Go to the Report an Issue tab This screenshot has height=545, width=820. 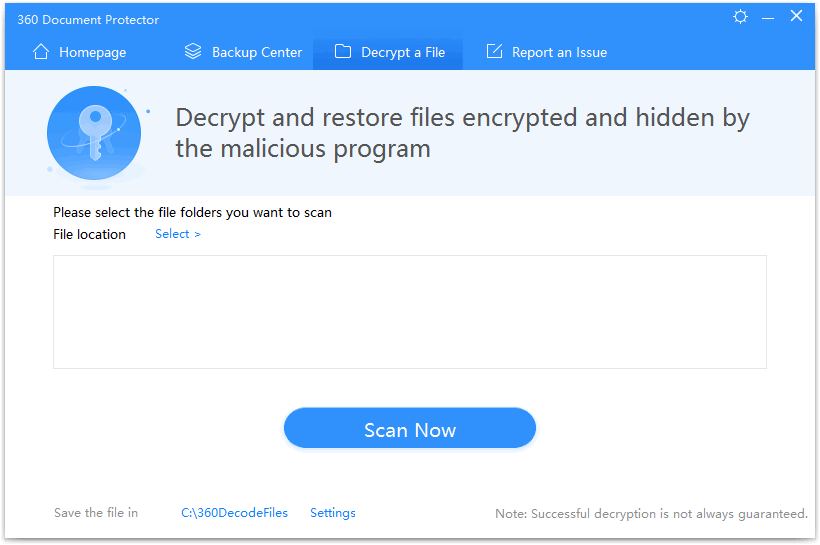559,53
